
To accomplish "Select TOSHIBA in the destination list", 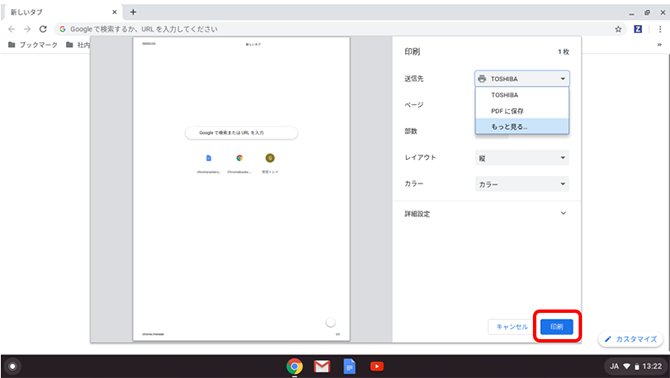I will tap(522, 95).
